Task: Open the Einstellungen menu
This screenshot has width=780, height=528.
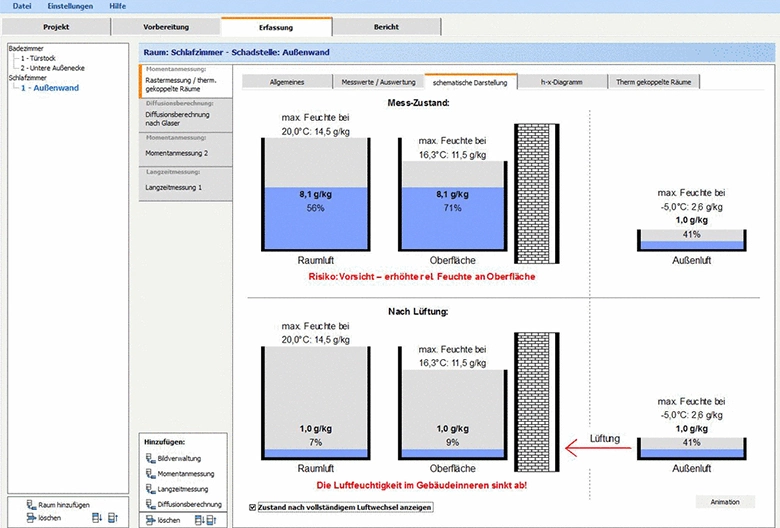Action: point(70,6)
